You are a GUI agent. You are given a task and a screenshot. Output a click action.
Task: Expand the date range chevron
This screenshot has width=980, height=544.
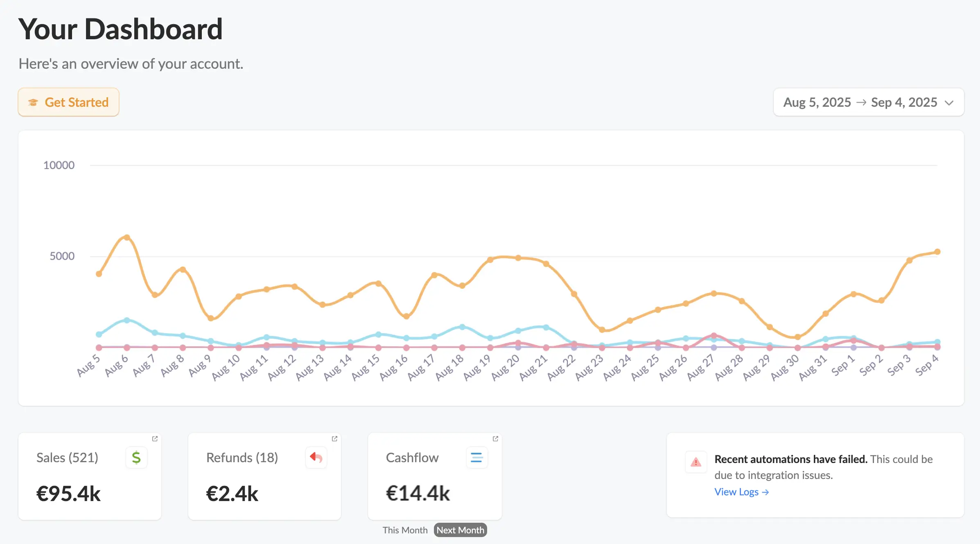click(x=949, y=103)
